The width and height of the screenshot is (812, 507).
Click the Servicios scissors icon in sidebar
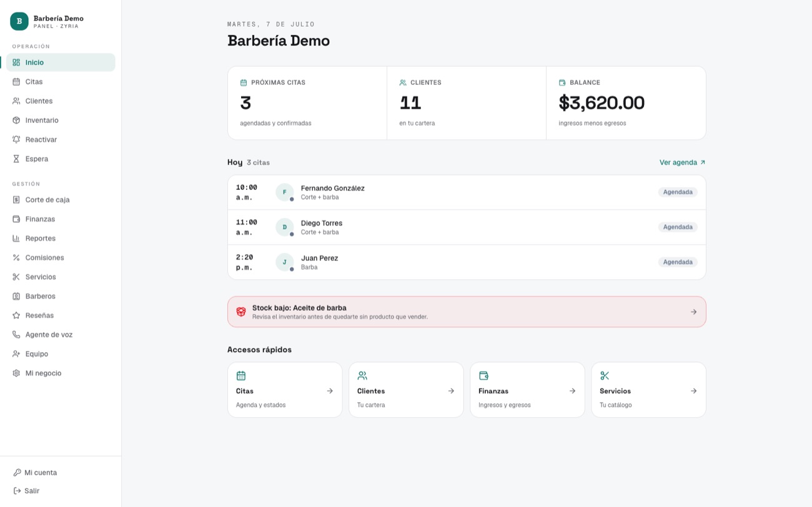pos(16,277)
